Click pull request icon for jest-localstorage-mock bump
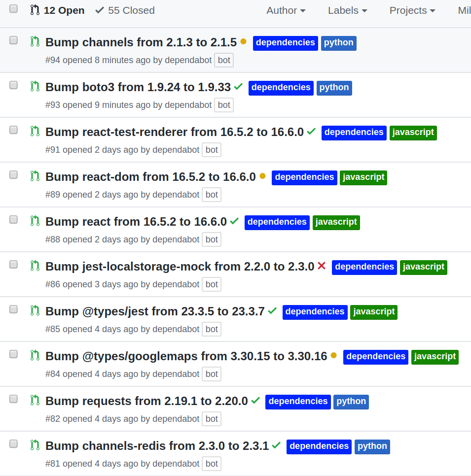 point(35,266)
